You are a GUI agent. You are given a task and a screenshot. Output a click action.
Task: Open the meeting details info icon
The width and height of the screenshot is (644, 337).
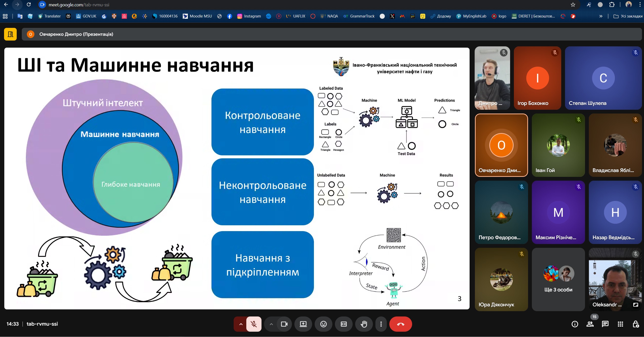tap(575, 324)
